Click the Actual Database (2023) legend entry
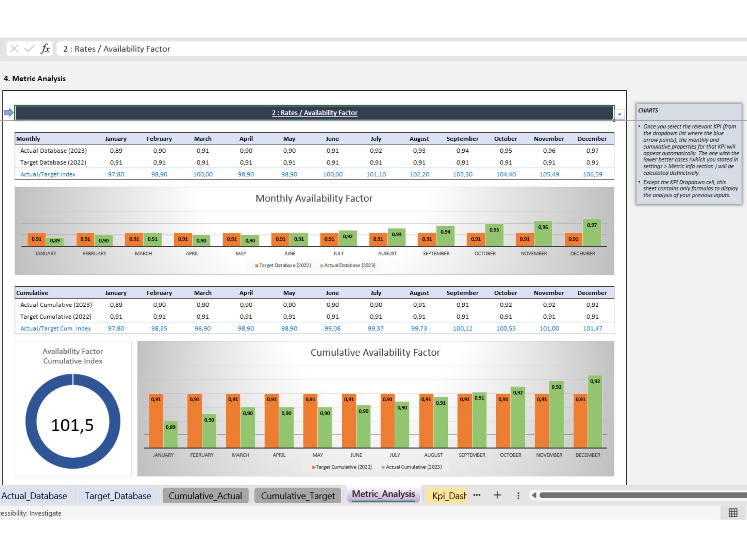747x560 pixels. [349, 265]
